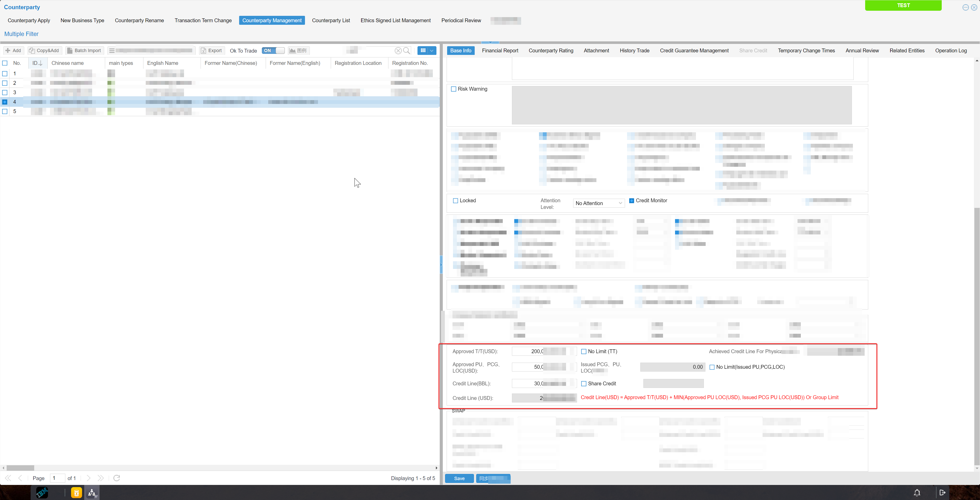The image size is (980, 500).
Task: Open the Transaction Term Change tab
Action: [x=203, y=21]
